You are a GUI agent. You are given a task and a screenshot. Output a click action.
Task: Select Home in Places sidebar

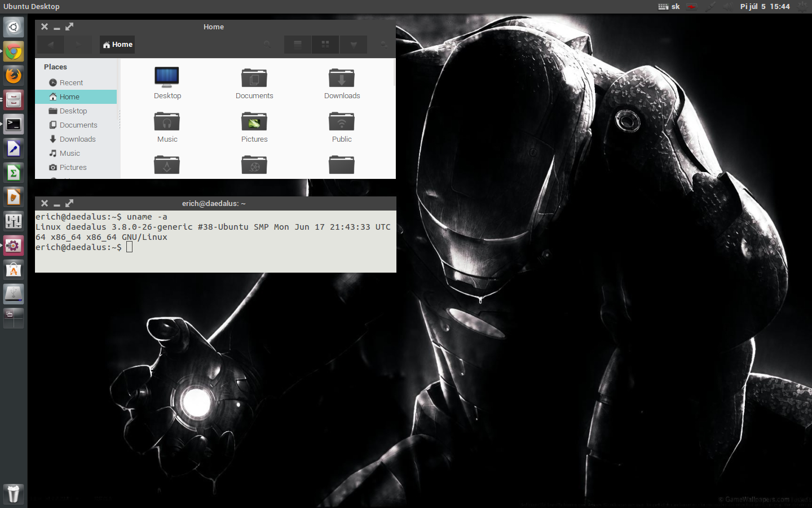[76, 97]
